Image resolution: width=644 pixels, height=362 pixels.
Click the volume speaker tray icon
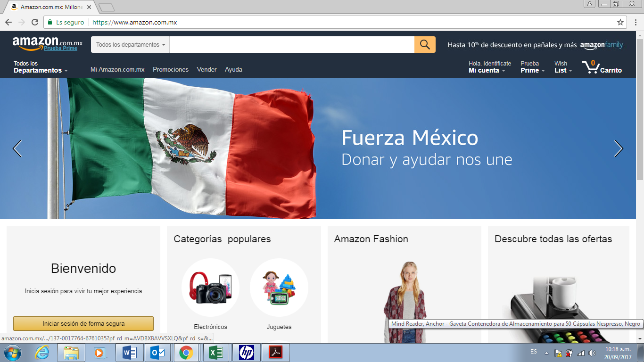(593, 353)
